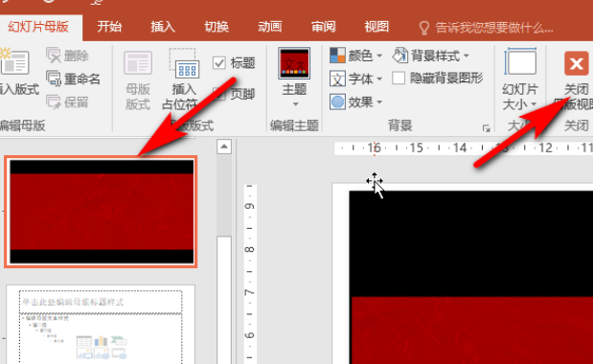Toggle the 标题 checkbox
Image resolution: width=593 pixels, height=364 pixels.
(x=219, y=63)
